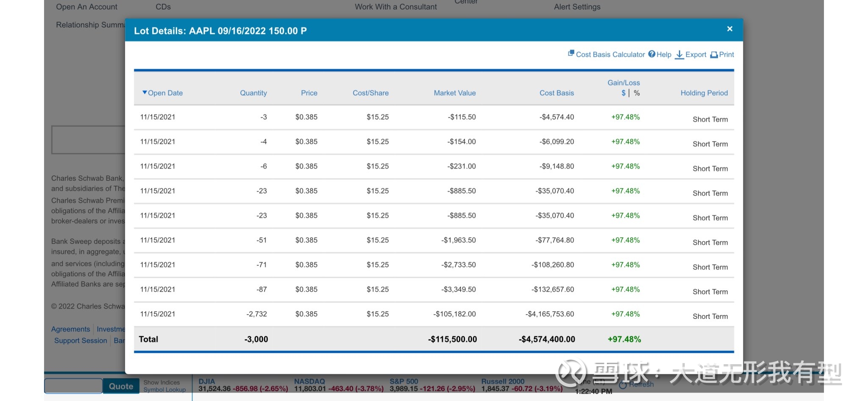The height and width of the screenshot is (401, 868).
Task: Sort by Market Value column header
Action: coord(455,93)
